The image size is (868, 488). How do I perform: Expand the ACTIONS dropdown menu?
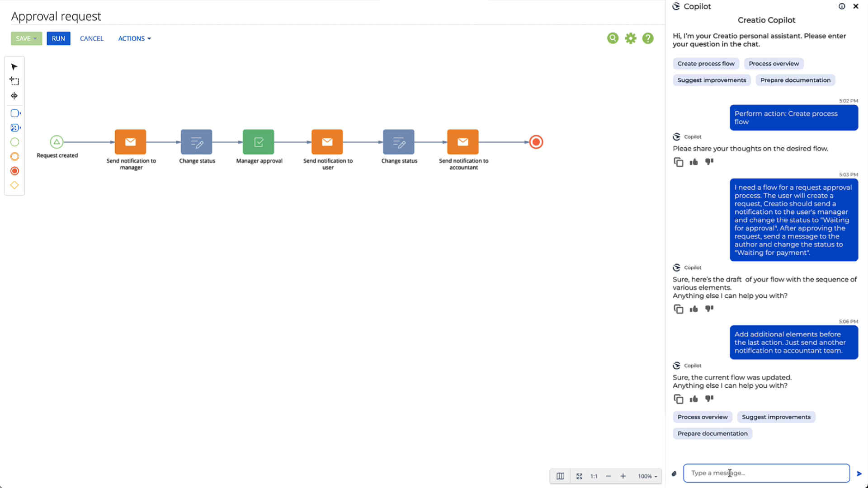(x=134, y=38)
